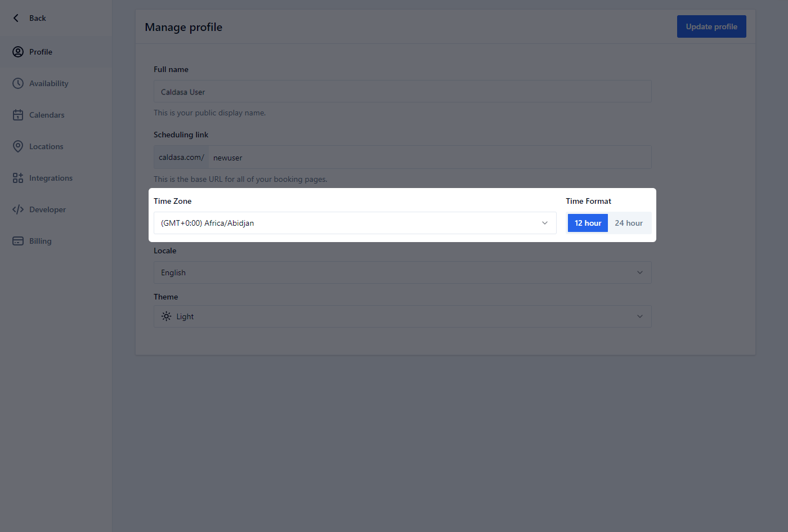Select the 12 hour time format
This screenshot has width=788, height=532.
coord(587,223)
